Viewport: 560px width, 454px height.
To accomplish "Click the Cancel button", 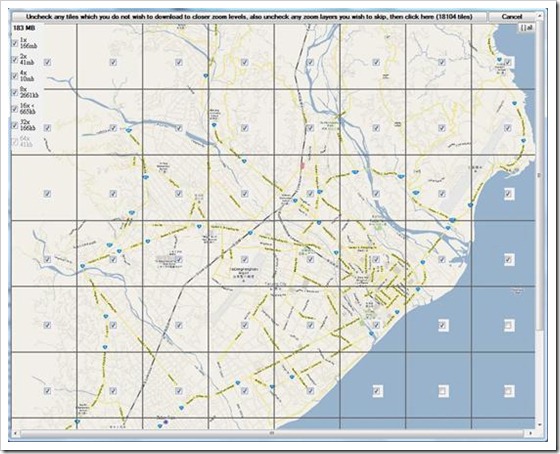I will click(512, 17).
